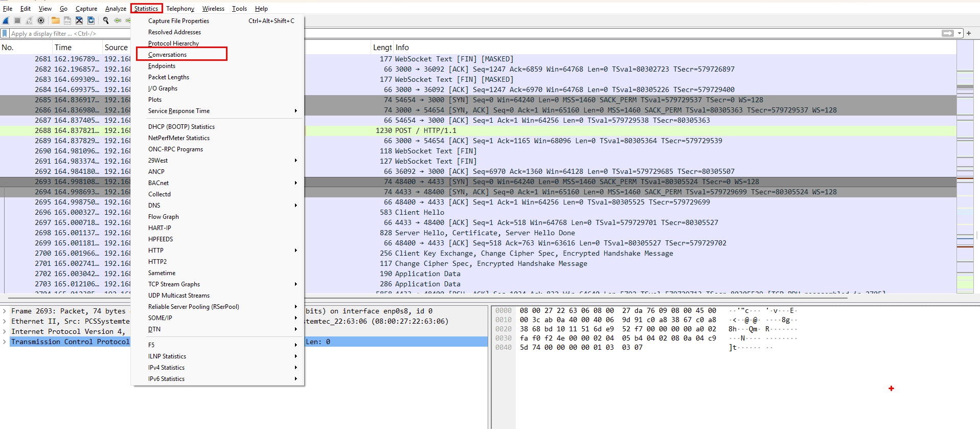This screenshot has width=980, height=429.
Task: Open capture options gear icon
Action: click(x=41, y=20)
